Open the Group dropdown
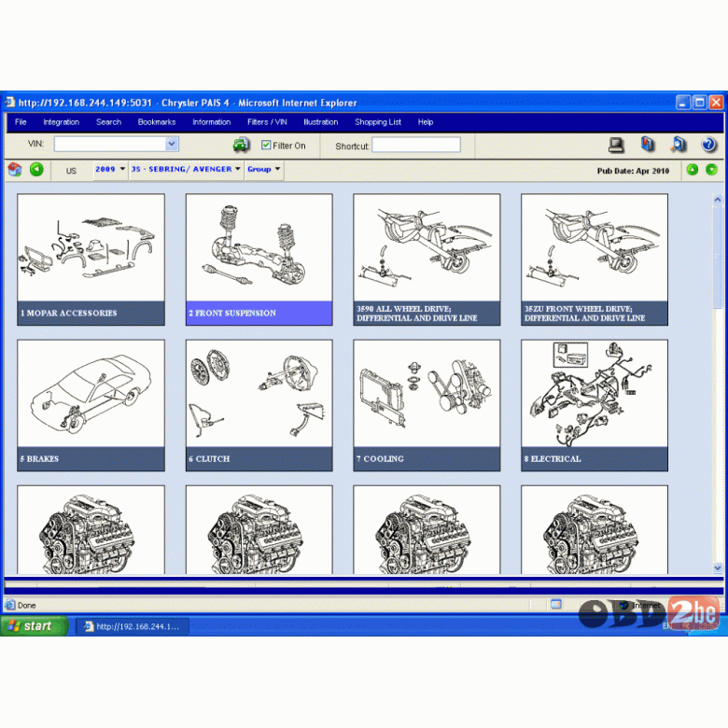Screen dimensions: 728x728 point(264,169)
